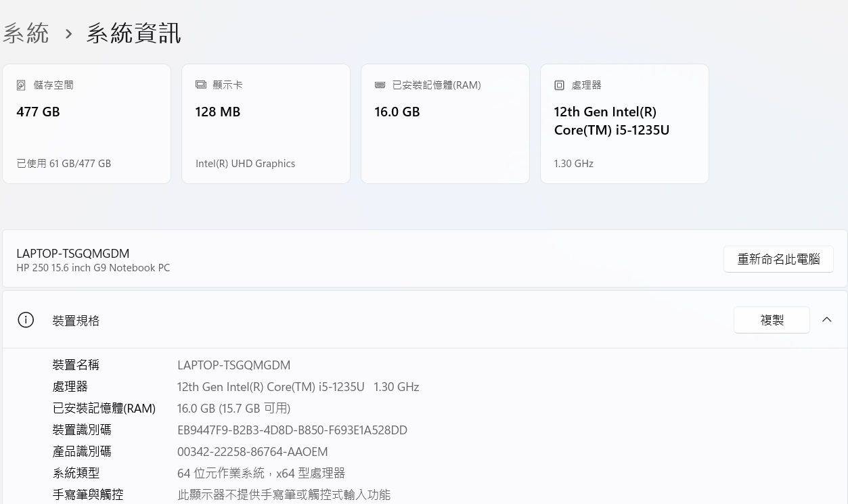Screen dimensions: 848x504
Task: Go back to 系統 breadcrumb
Action: [26, 33]
